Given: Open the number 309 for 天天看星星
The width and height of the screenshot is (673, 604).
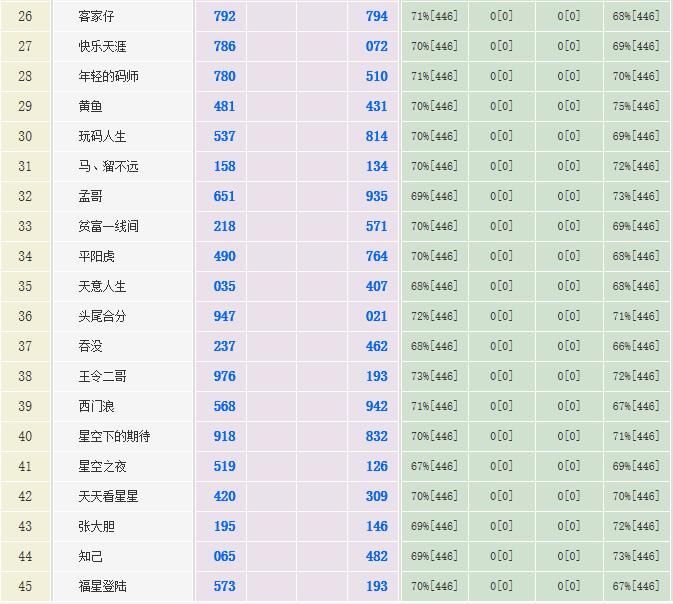Looking at the screenshot, I should (x=376, y=497).
